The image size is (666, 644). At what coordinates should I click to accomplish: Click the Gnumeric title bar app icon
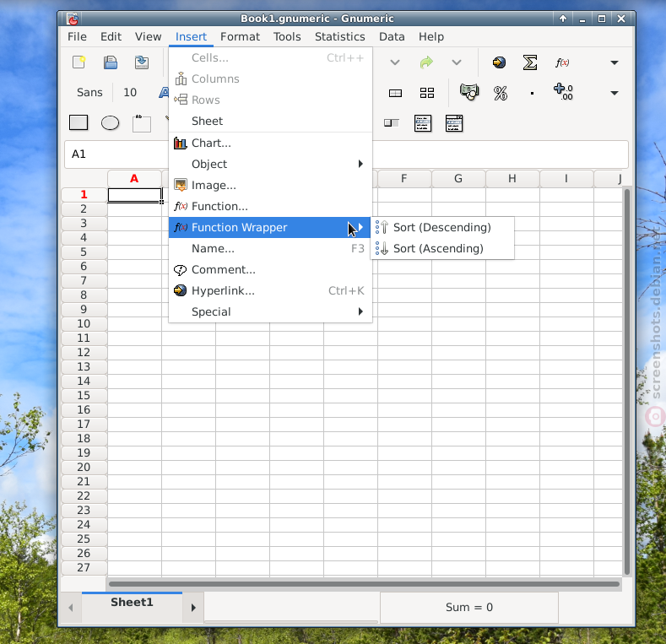tap(73, 19)
